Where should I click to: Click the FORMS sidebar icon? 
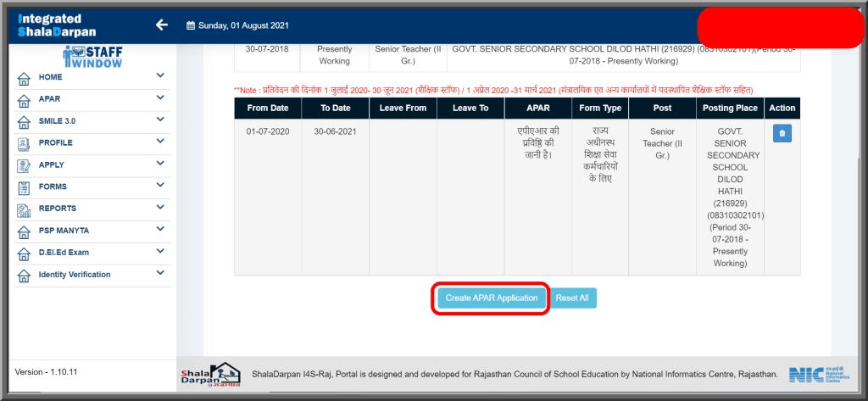24,188
